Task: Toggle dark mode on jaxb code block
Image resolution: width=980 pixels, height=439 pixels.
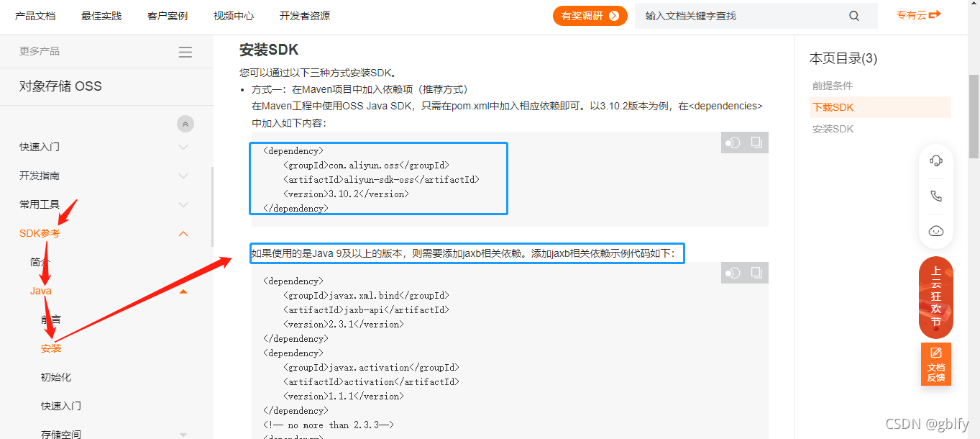Action: [733, 273]
